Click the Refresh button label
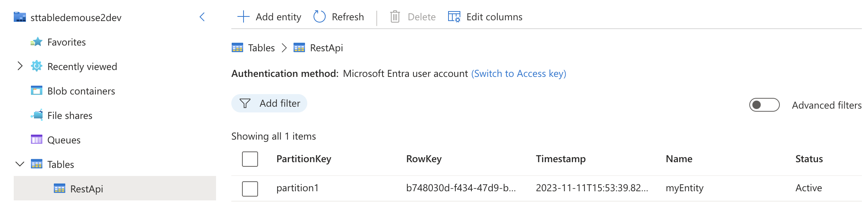Image resolution: width=868 pixels, height=205 pixels. tap(348, 17)
